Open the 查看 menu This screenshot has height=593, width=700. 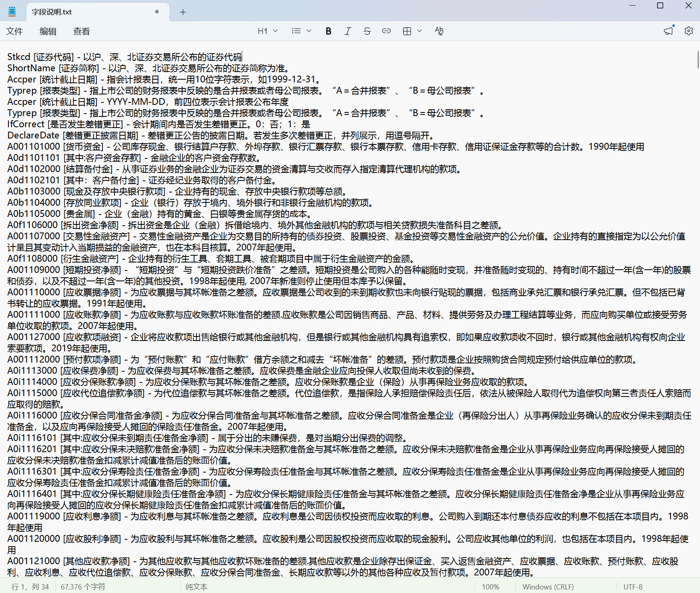82,31
